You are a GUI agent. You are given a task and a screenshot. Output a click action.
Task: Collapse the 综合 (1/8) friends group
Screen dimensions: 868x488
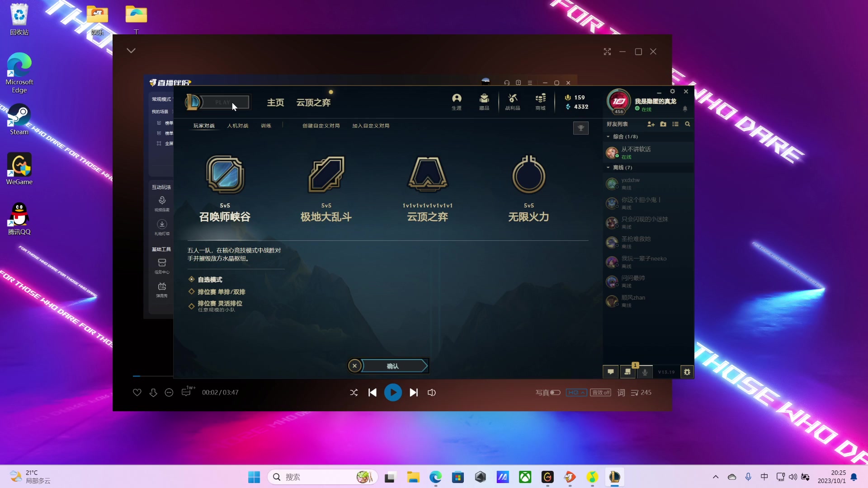(608, 136)
